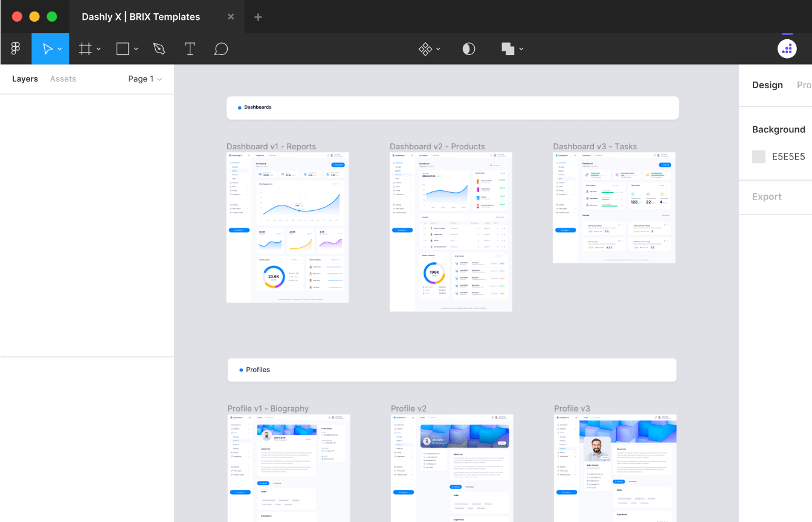Viewport: 812px width, 522px height.
Task: Switch to the Prototype tab
Action: (804, 85)
